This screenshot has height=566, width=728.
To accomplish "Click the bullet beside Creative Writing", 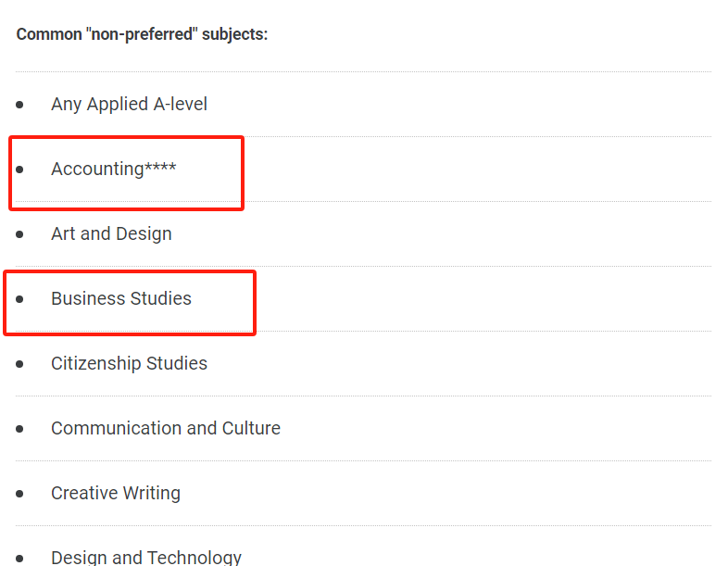I will click(x=19, y=493).
